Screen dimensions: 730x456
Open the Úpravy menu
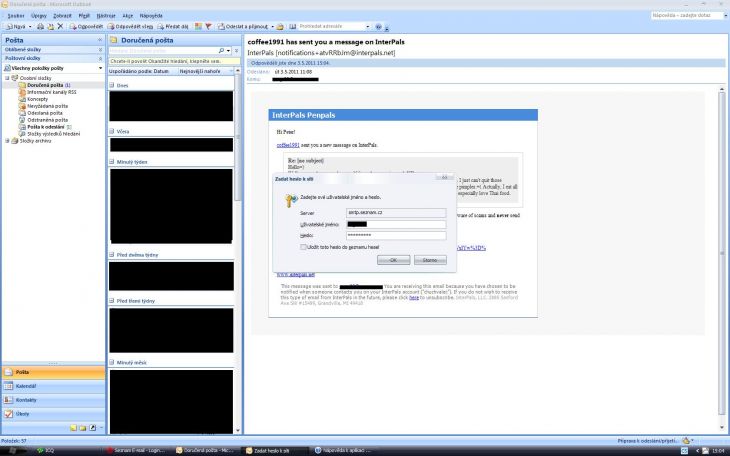(39, 16)
